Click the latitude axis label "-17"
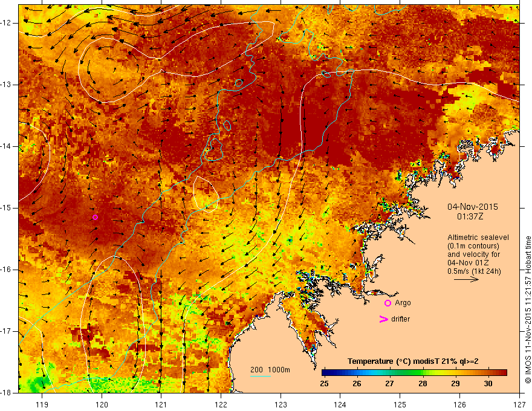Screen dimensions: 532x411 [x=6, y=331]
